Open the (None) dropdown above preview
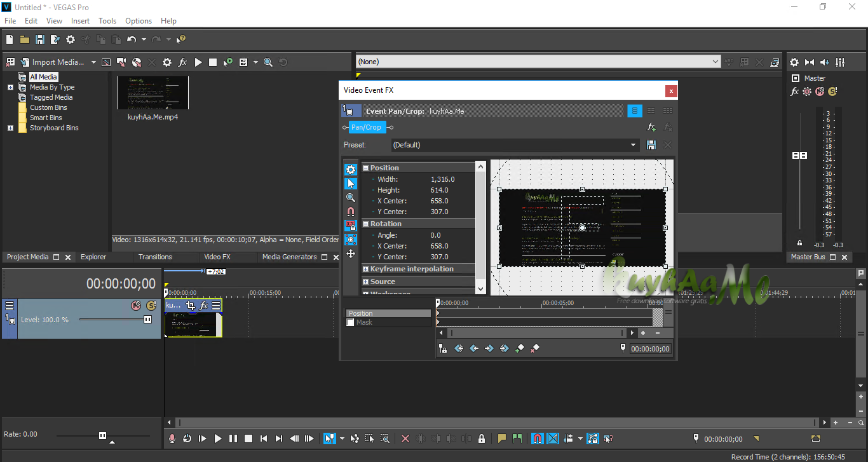Viewport: 868px width, 462px height. tap(538, 62)
